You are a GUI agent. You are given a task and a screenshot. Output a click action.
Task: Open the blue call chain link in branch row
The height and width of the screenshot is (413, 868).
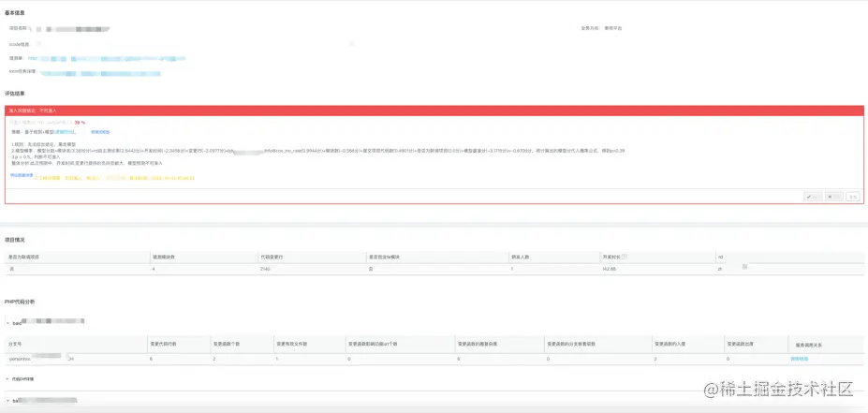tap(799, 360)
